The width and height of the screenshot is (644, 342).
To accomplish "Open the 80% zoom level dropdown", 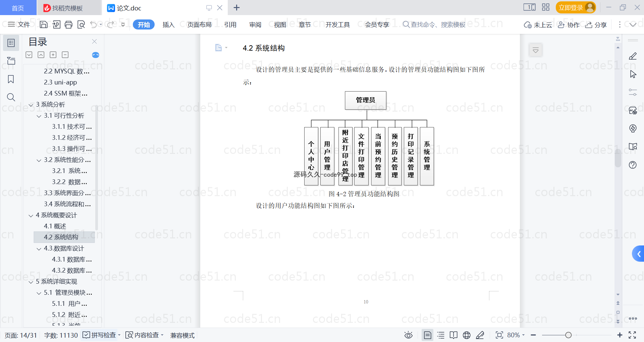I will click(x=516, y=335).
